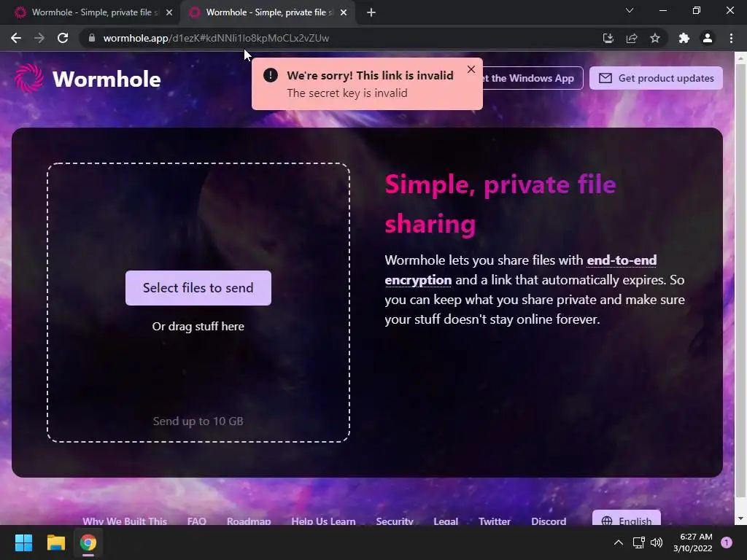Open Why We Built This link
Viewport: 747px width, 560px height.
125,521
